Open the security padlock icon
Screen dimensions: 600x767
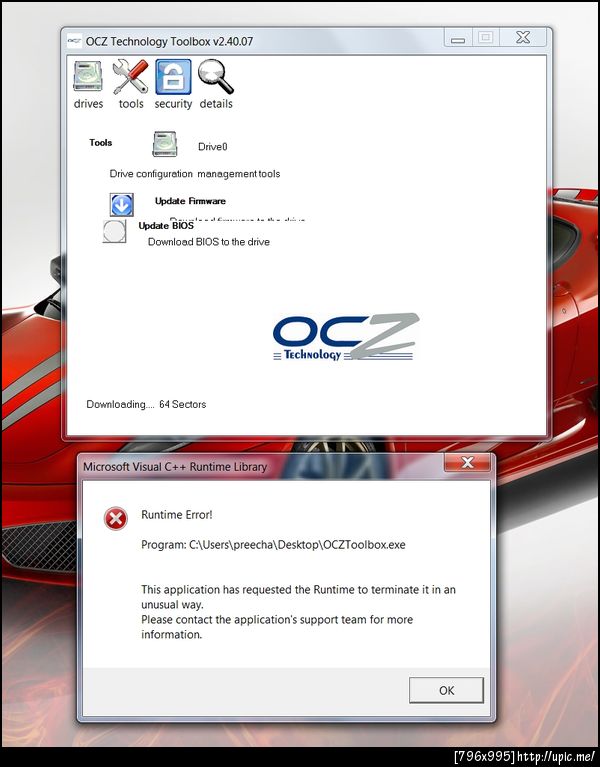[173, 77]
